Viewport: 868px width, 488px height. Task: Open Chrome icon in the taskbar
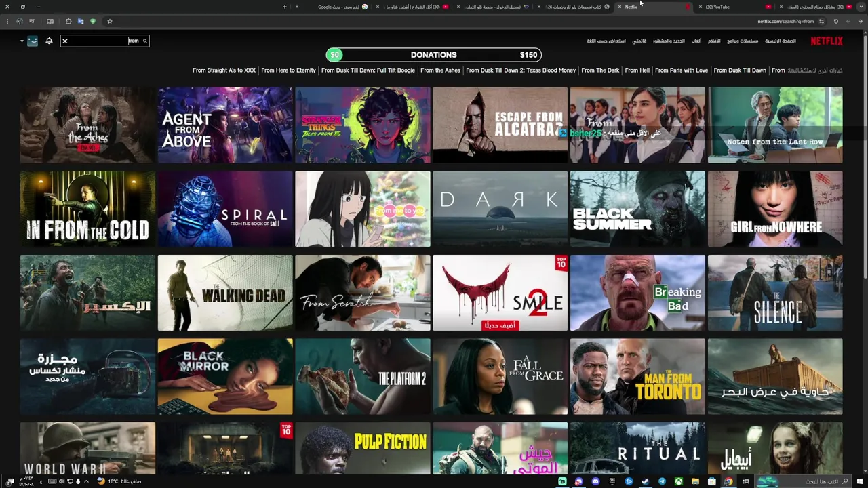(728, 481)
